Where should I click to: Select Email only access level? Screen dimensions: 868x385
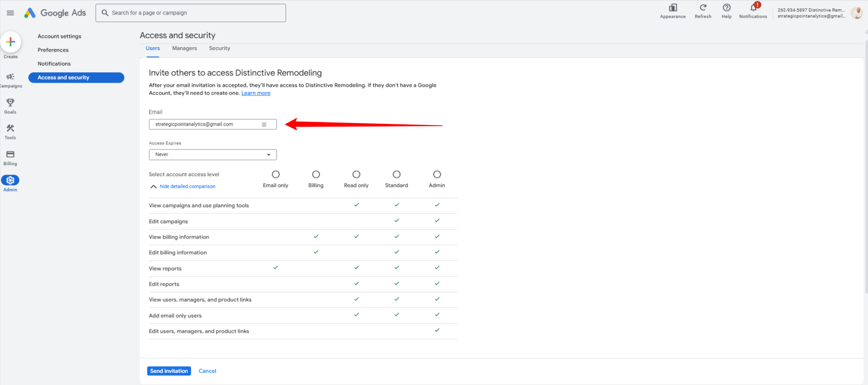(x=275, y=174)
